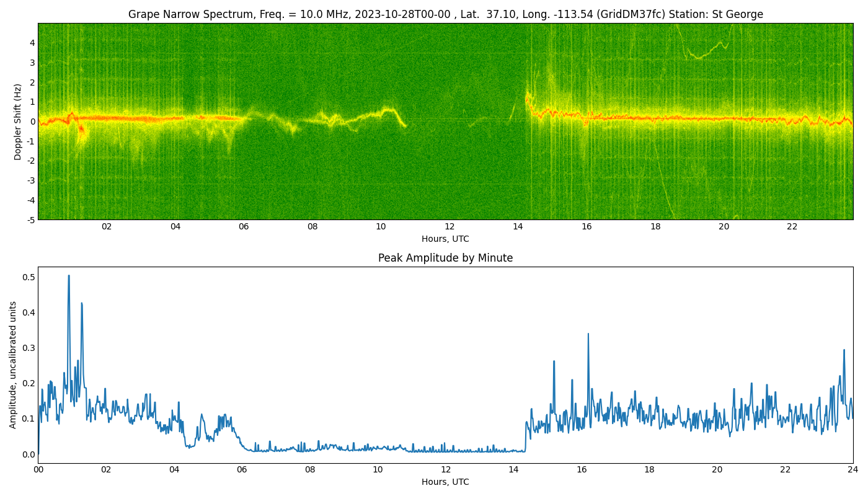Click the -3 Doppler shift tick label
868x496 pixels.
coord(30,180)
